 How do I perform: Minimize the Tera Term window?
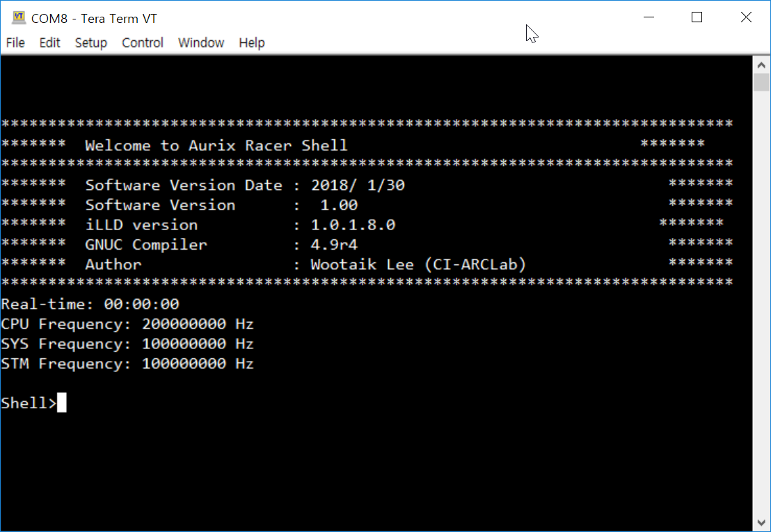click(649, 17)
